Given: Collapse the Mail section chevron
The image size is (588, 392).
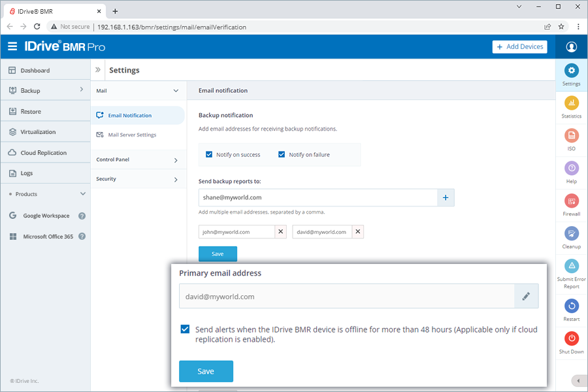Looking at the screenshot, I should point(176,91).
